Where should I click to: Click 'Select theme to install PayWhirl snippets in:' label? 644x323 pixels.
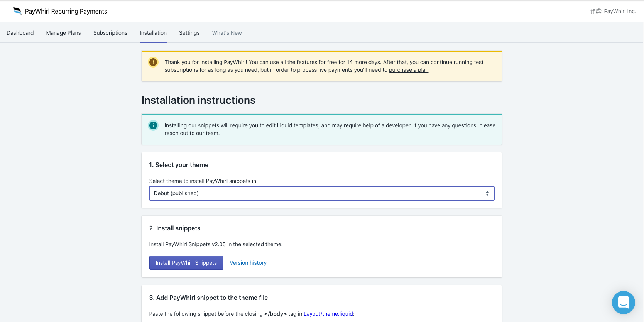click(203, 181)
